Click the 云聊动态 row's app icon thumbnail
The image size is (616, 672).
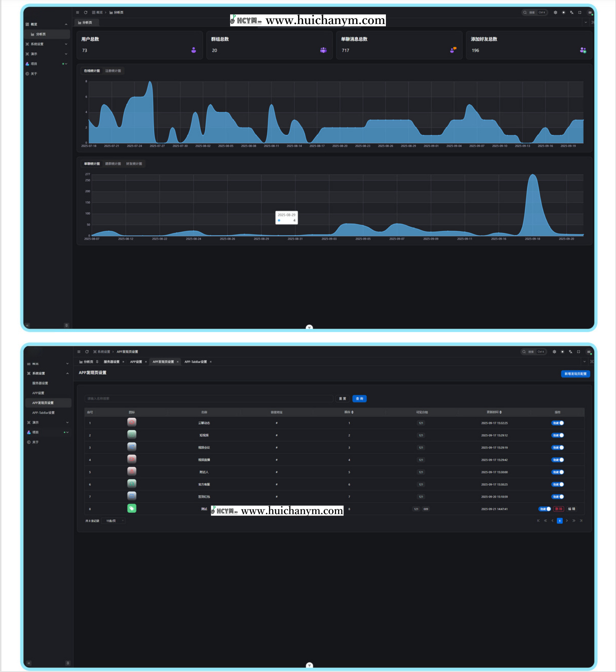pos(132,422)
